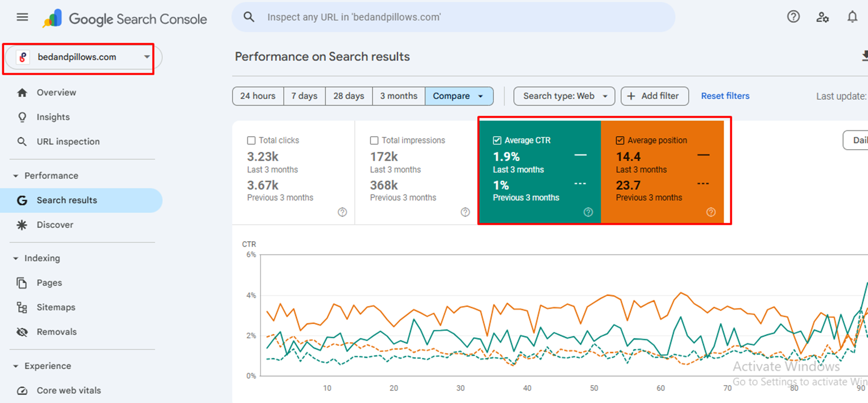
Task: Click help icon in Total impressions card
Action: [465, 212]
